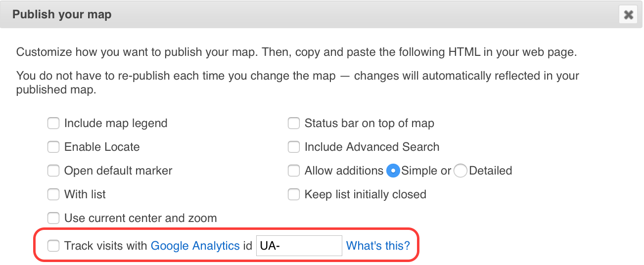The width and height of the screenshot is (644, 265).
Task: Click the Include map legend label text
Action: click(x=116, y=123)
